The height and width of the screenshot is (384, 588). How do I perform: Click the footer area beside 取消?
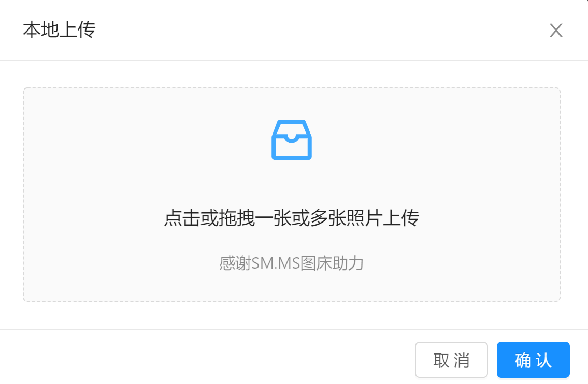206,358
